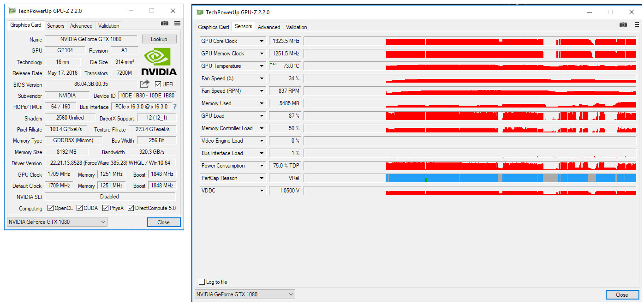Click the BIOS share/export arrow icon
644x306 pixels.
[144, 84]
